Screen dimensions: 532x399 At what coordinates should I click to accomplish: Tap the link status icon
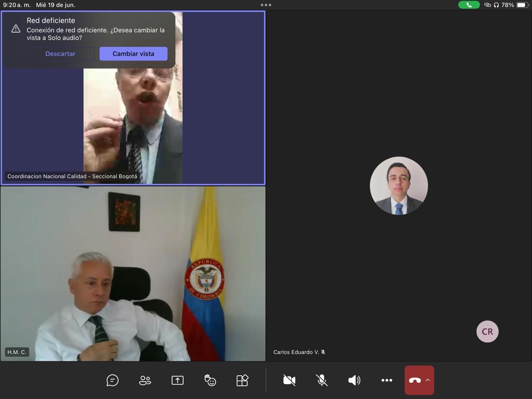(x=488, y=5)
